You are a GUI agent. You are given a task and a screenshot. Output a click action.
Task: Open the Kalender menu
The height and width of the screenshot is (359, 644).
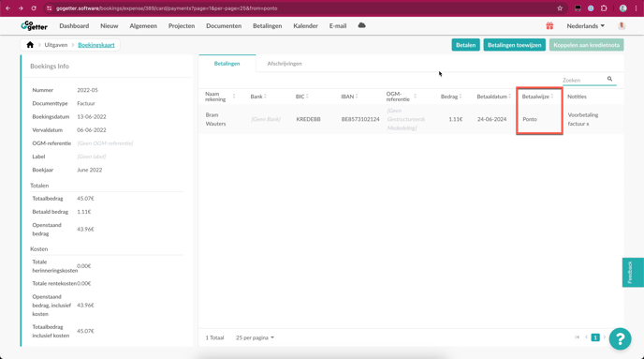tap(305, 26)
